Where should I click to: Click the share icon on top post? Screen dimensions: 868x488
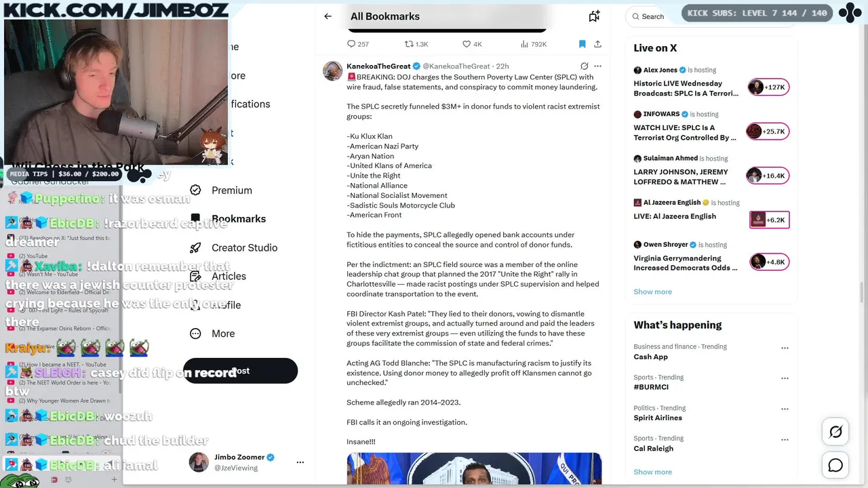(x=597, y=44)
